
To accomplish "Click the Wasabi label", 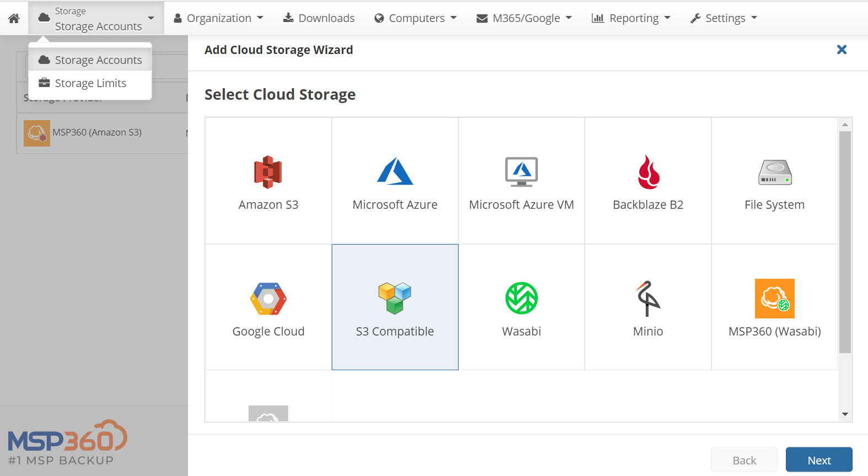I will (x=521, y=332).
